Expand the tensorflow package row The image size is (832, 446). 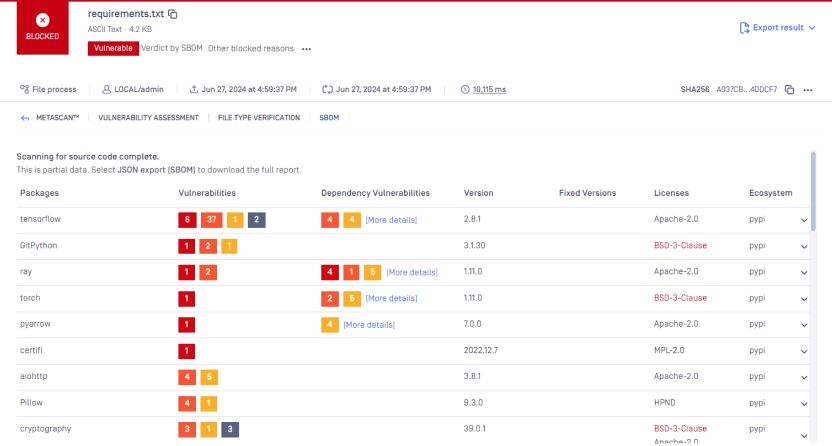[x=804, y=220]
